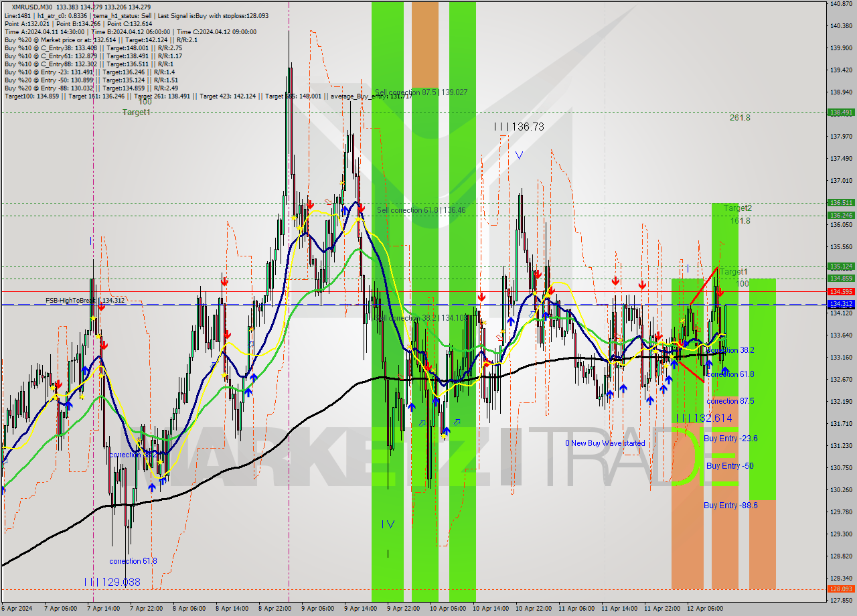Click the 'Buy Entry -50' label
The height and width of the screenshot is (616, 857).
[730, 465]
